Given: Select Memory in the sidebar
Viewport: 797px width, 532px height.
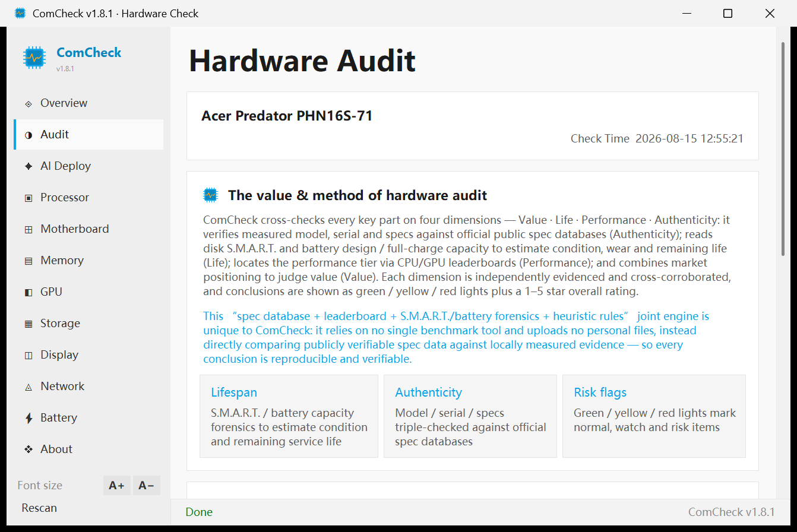Looking at the screenshot, I should click(88, 261).
